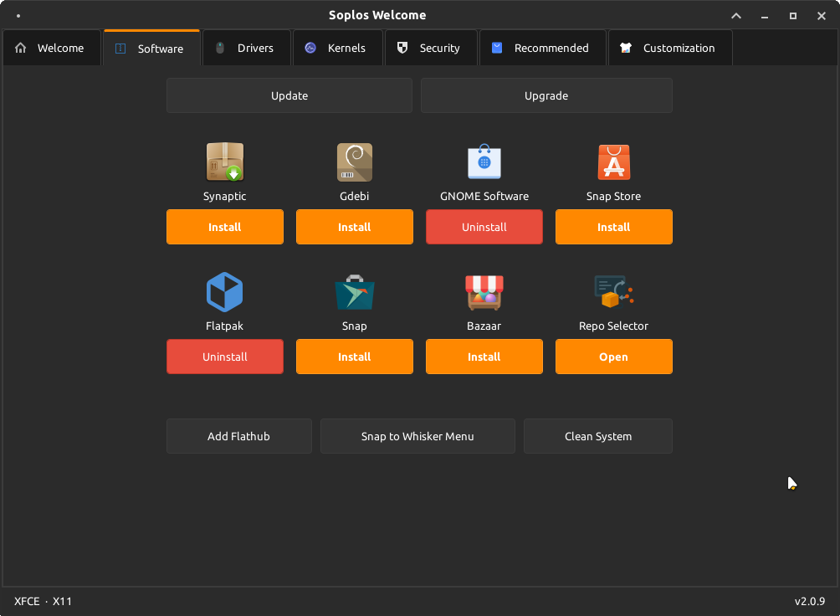840x616 pixels.
Task: Install Synaptic
Action: 225,227
